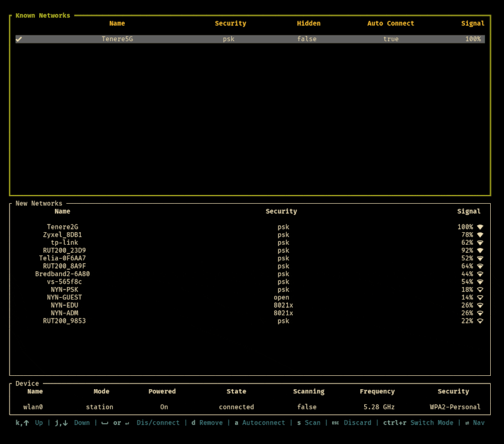Select the Known Networks panel title
Viewport: 504px width, 444px height.
click(x=43, y=15)
